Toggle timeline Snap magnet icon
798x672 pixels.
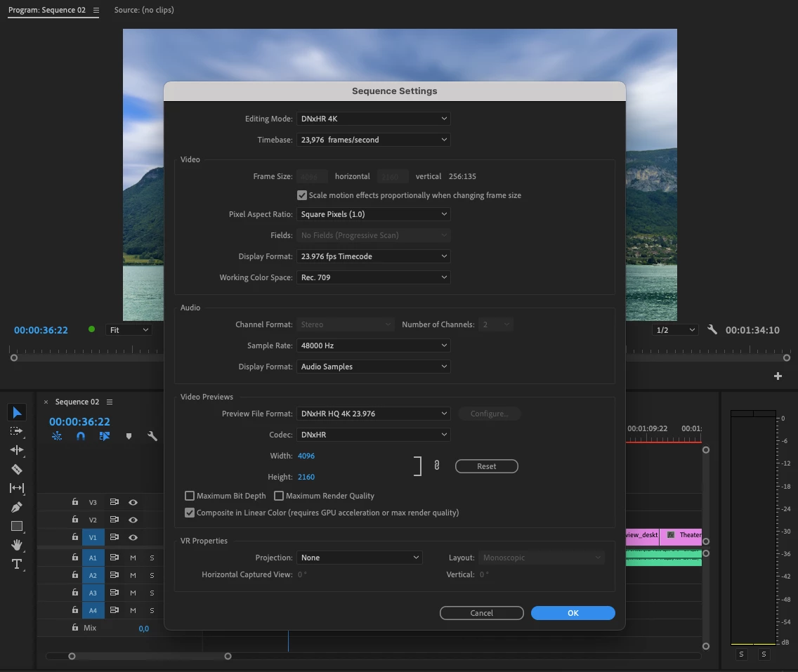coord(80,436)
